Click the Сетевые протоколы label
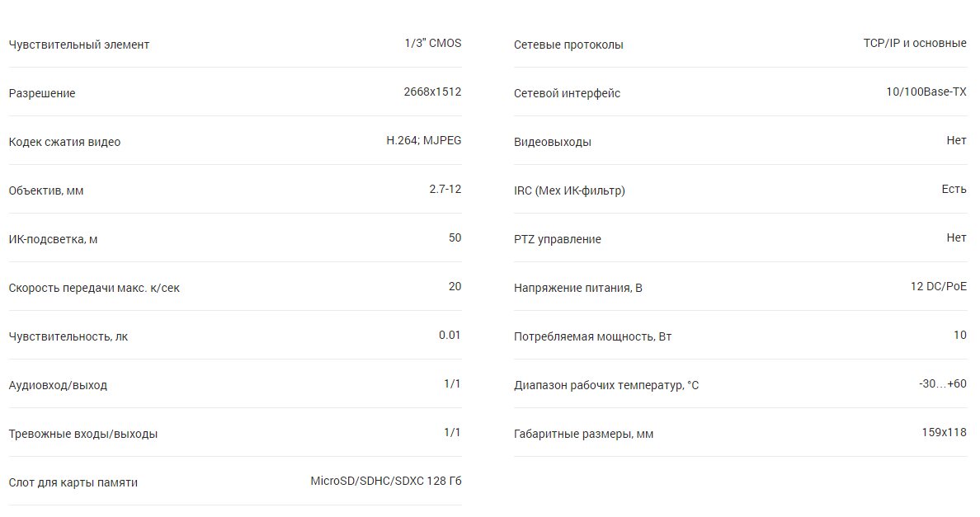 click(x=568, y=45)
